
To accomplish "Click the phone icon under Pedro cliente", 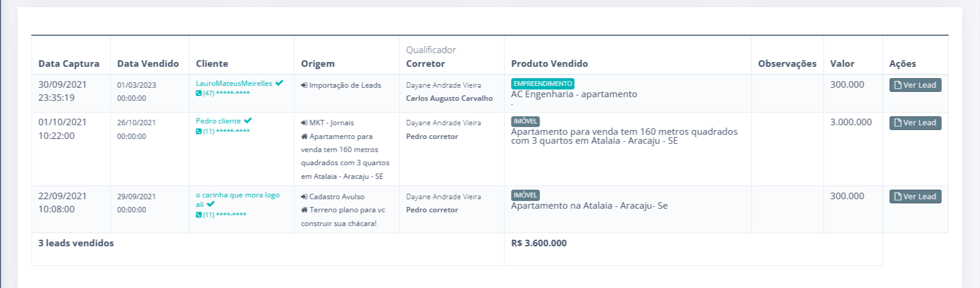I will coord(199,131).
